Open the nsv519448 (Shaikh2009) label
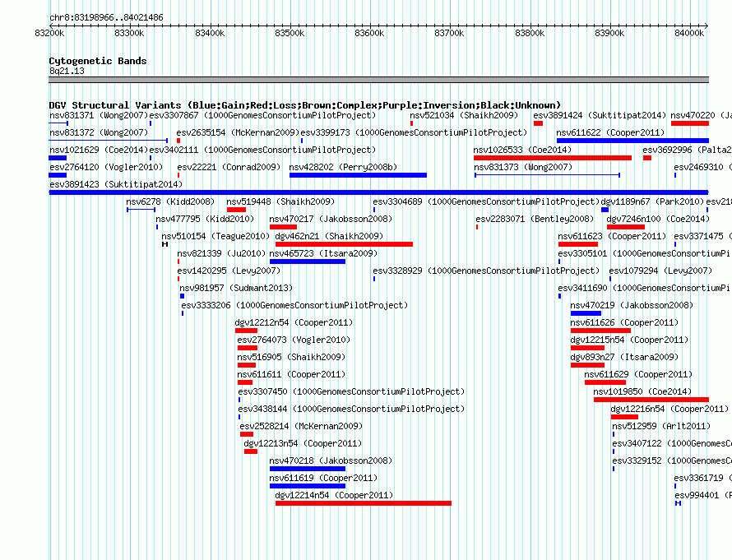Viewport: 732px width, 560px height. pyautogui.click(x=280, y=201)
